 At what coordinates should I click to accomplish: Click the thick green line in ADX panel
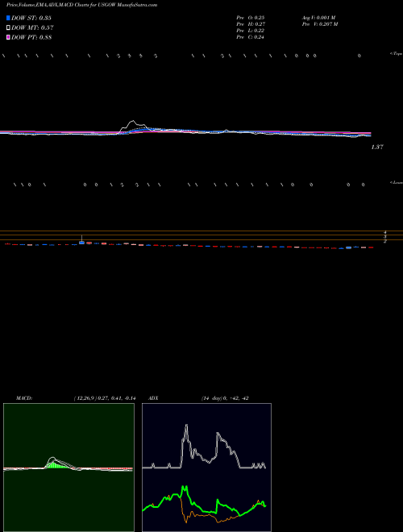204,502
